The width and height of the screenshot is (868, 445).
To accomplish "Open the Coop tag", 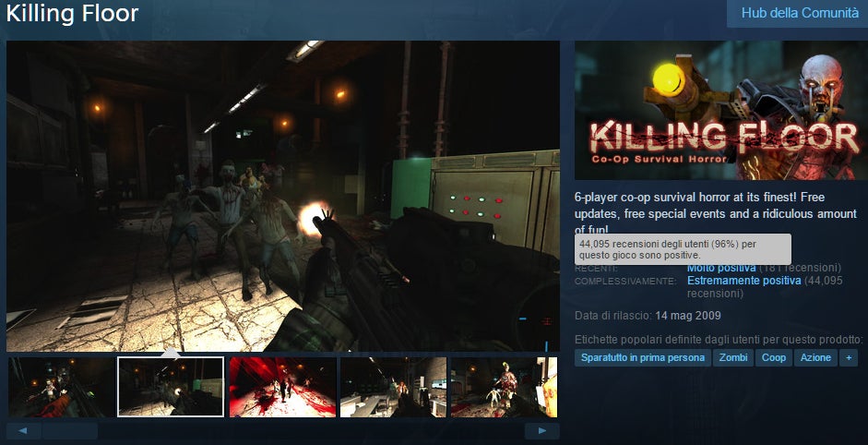I will point(773,357).
